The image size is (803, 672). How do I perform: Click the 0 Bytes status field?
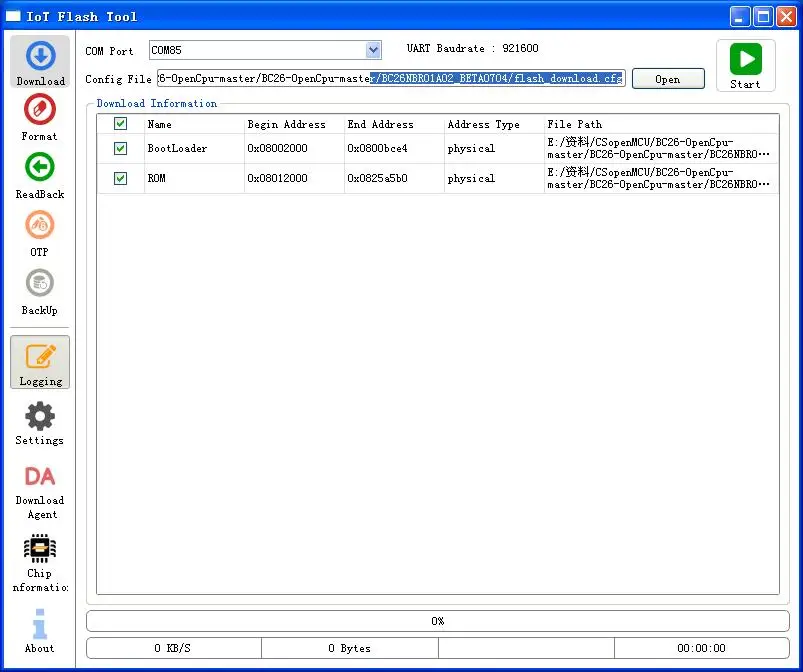pos(350,648)
